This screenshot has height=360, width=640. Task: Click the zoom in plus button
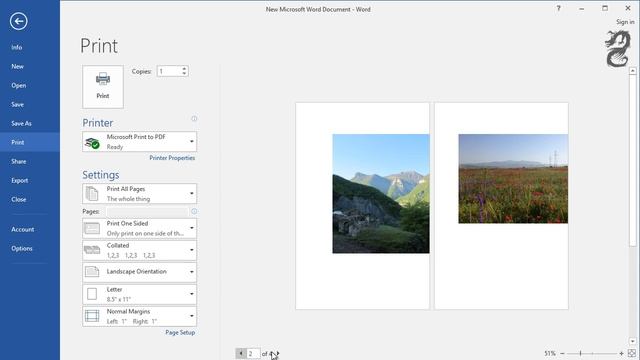point(621,353)
